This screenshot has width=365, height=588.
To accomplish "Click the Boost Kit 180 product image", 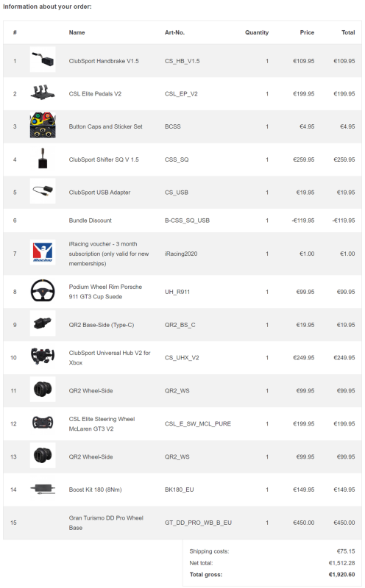I will 43,489.
